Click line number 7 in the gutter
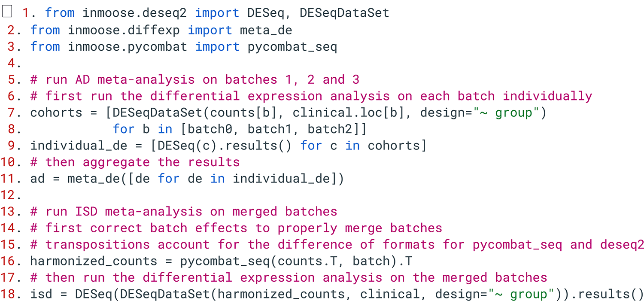 [11, 112]
